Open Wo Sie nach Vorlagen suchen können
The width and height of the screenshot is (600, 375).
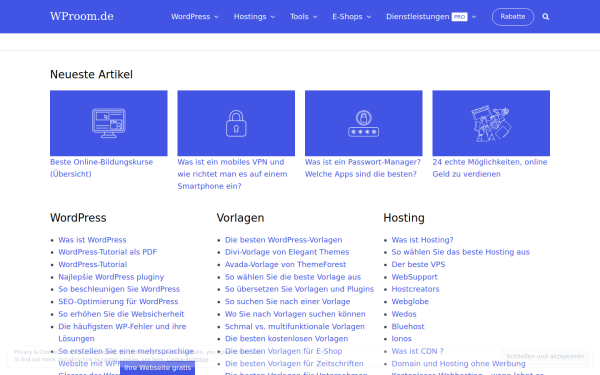(295, 314)
